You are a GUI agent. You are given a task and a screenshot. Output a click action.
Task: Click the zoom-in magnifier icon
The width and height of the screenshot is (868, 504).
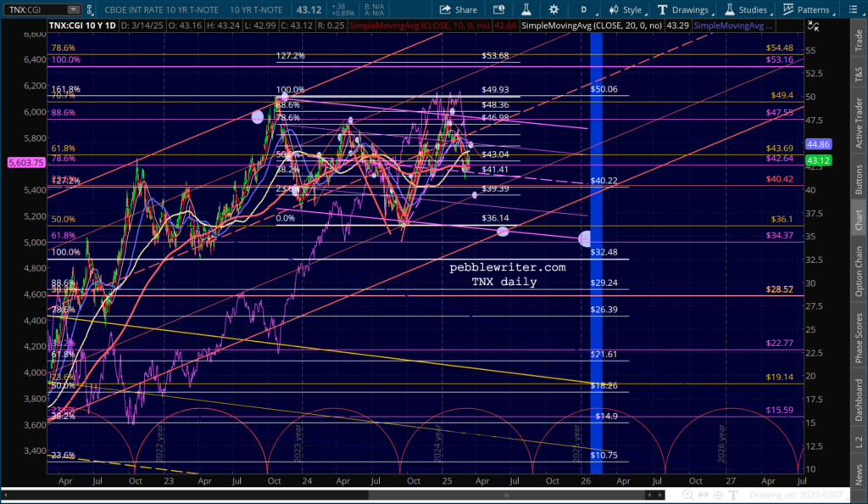coord(687,496)
